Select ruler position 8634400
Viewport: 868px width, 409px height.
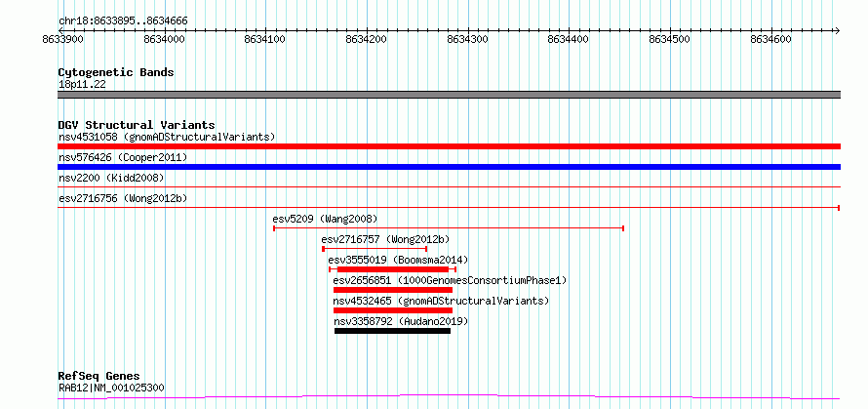pyautogui.click(x=568, y=39)
